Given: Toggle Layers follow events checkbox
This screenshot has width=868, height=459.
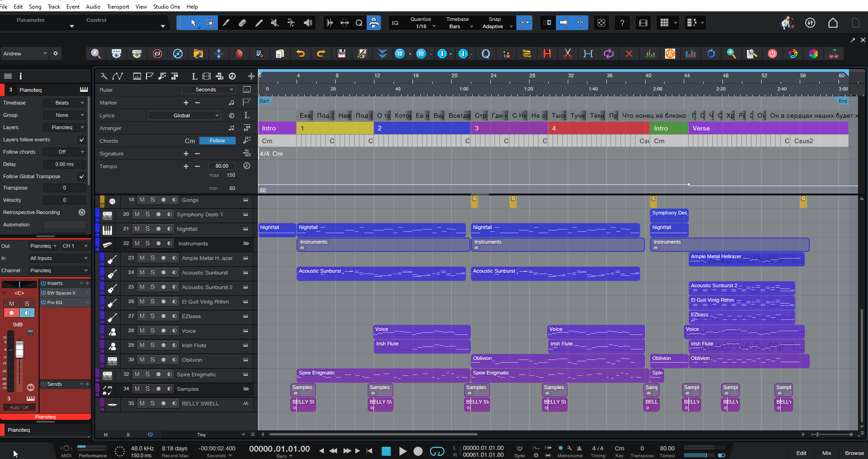Looking at the screenshot, I should click(x=81, y=140).
